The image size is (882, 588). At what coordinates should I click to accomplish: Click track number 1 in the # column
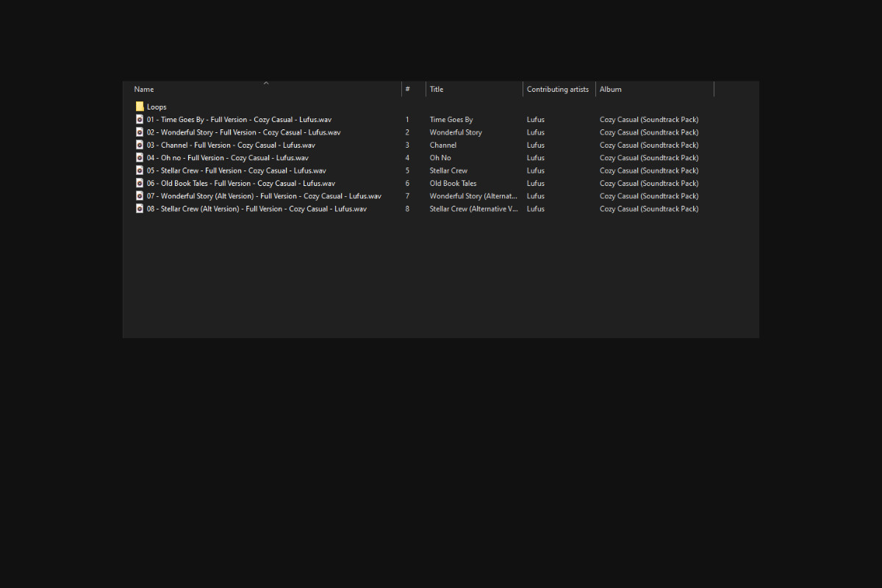pos(407,119)
